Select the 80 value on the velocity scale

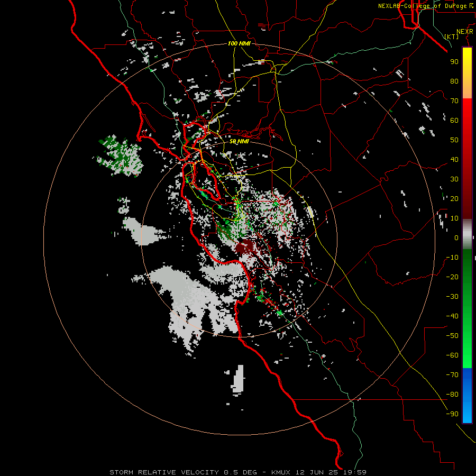[x=454, y=81]
